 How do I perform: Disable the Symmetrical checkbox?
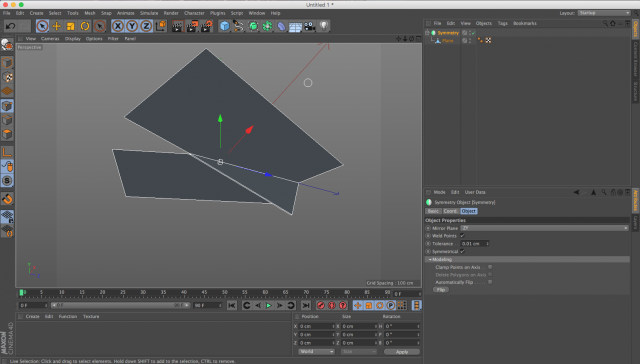(x=462, y=251)
